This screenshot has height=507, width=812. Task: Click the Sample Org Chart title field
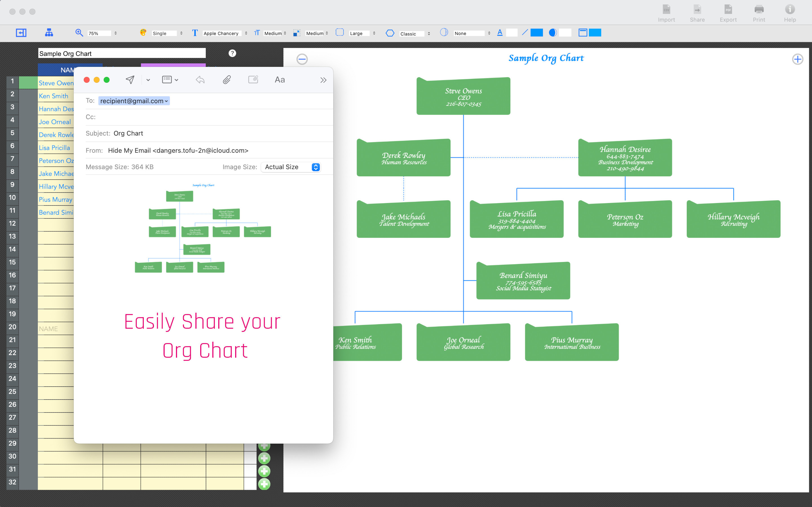click(x=122, y=54)
